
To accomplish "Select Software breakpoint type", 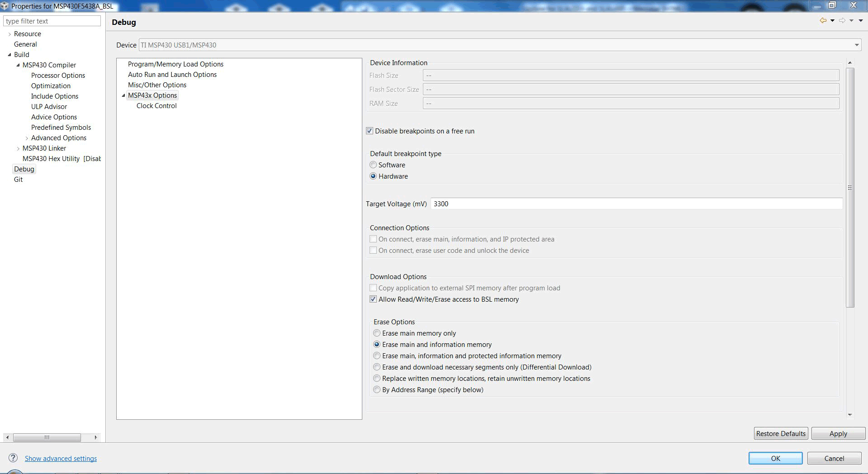I will pos(373,165).
